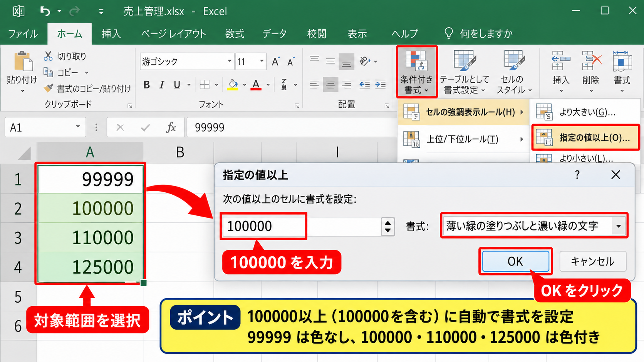Toggle center alignment
This screenshot has width=644, height=362.
[330, 85]
